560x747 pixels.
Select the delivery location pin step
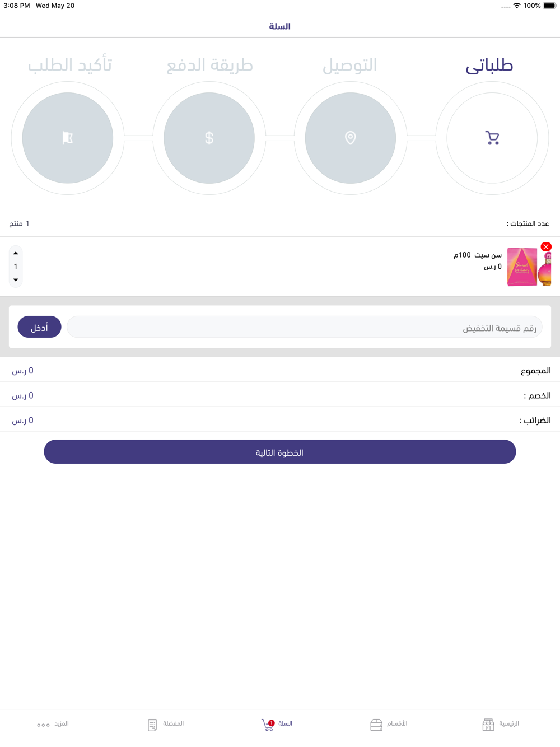point(351,138)
